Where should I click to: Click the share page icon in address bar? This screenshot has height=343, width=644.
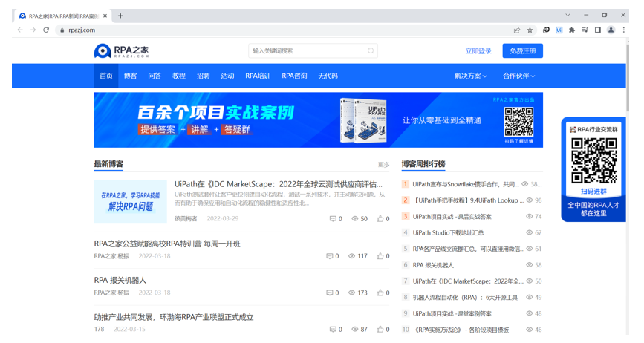pos(517,30)
